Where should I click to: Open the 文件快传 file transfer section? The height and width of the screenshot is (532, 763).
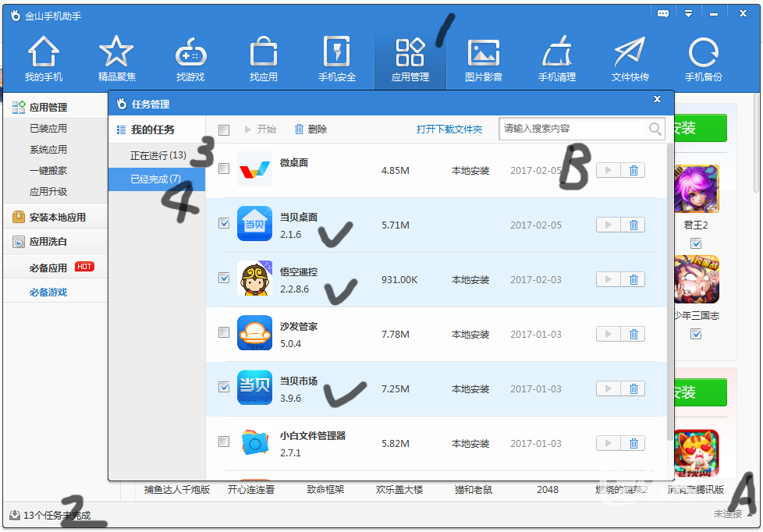tap(630, 59)
